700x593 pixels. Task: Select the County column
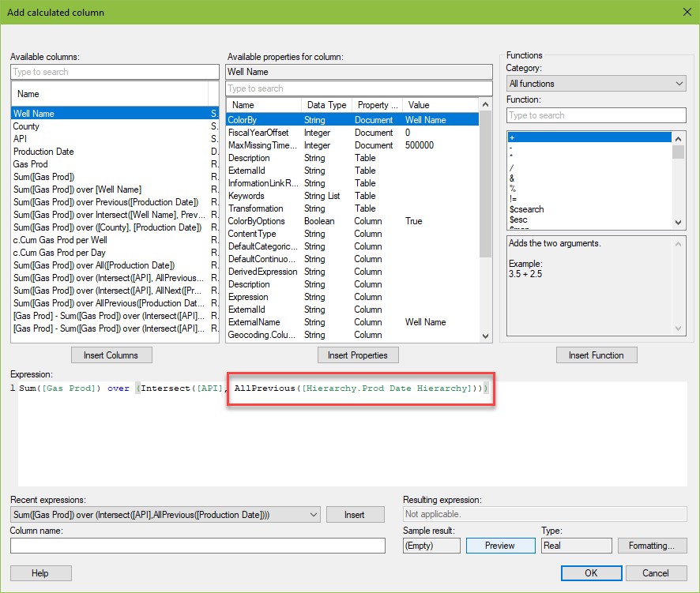115,126
